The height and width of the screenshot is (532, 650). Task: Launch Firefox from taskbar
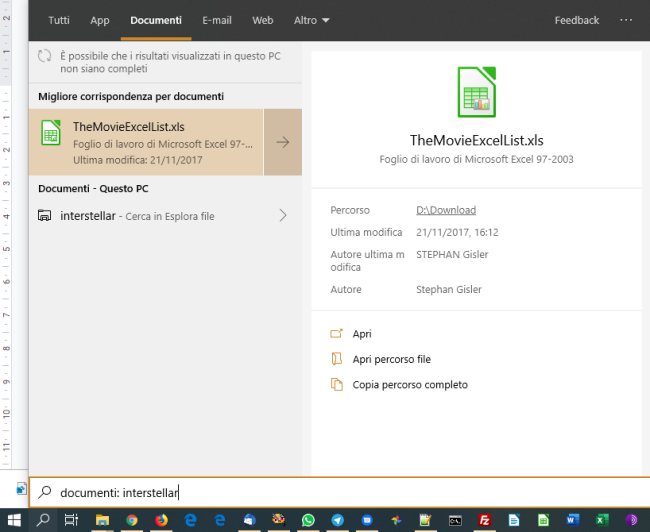(161, 520)
